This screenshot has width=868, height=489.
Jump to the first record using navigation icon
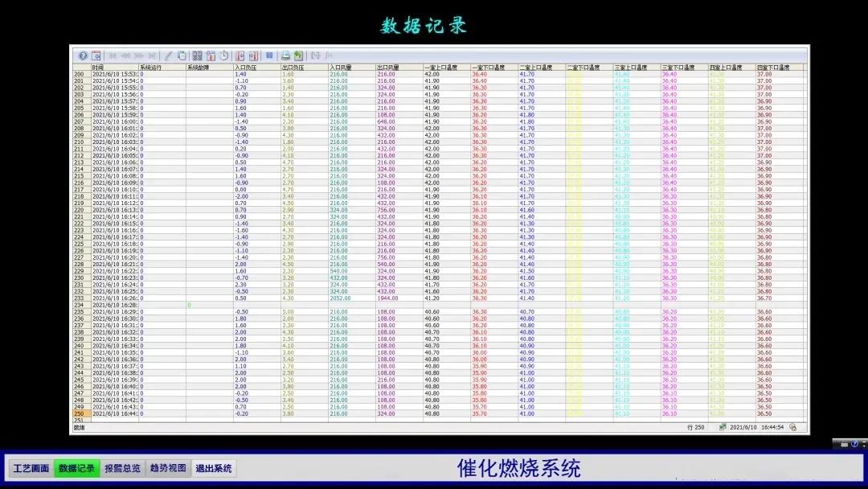[112, 56]
